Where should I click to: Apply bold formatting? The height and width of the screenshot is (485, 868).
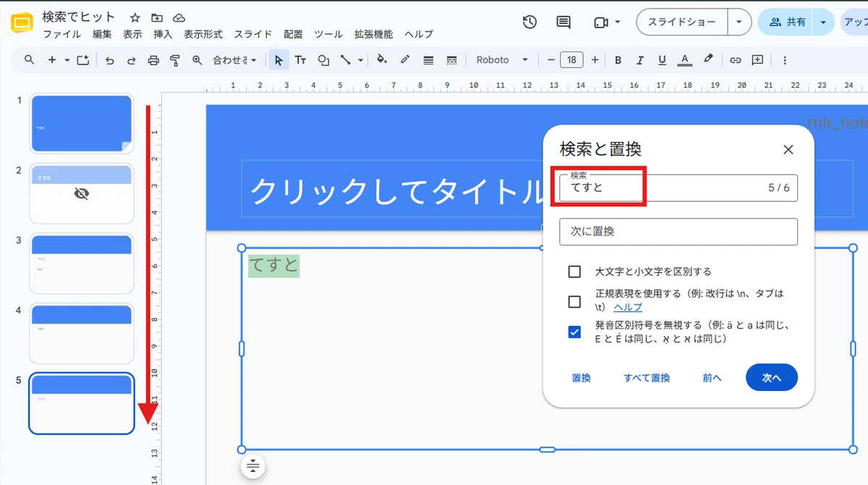(618, 60)
